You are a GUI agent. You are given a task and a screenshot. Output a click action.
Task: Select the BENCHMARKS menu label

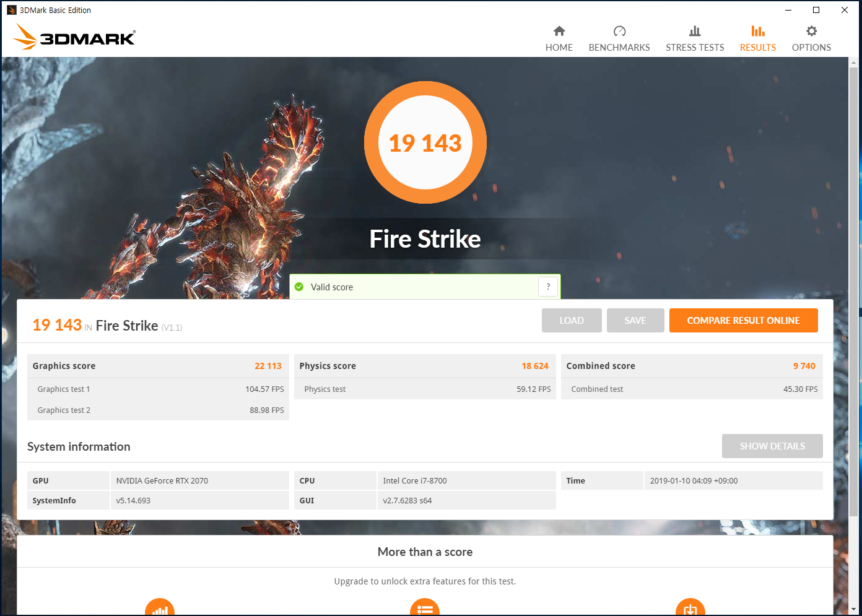619,48
